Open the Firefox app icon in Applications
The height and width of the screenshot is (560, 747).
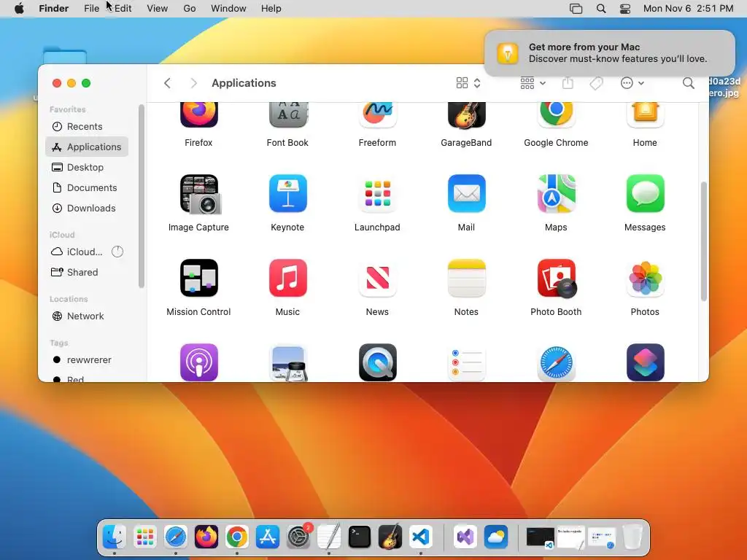[198, 114]
